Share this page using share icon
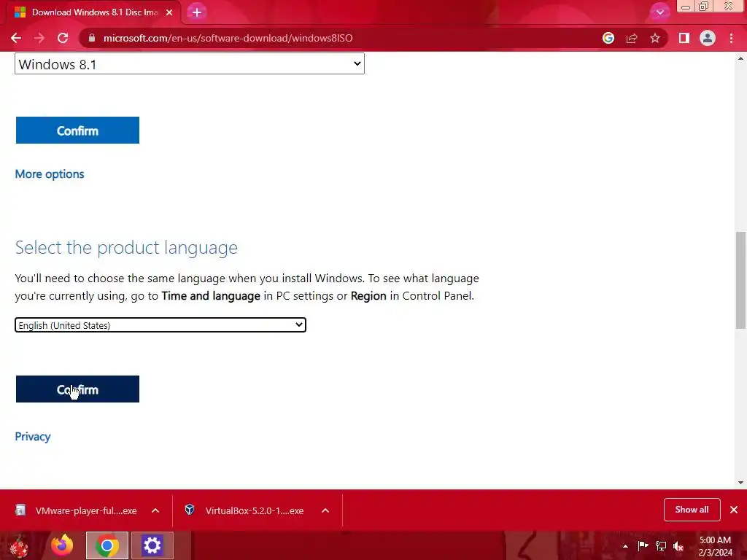 pyautogui.click(x=632, y=38)
